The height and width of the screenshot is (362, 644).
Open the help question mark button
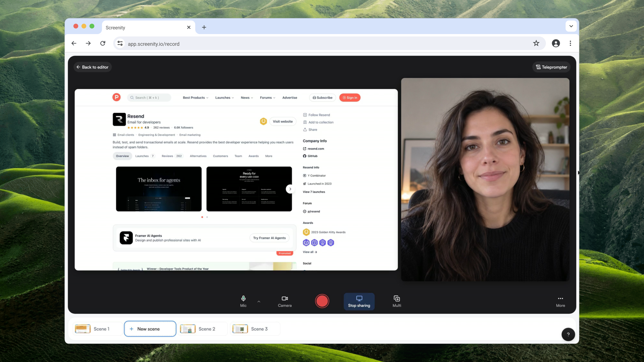click(568, 334)
